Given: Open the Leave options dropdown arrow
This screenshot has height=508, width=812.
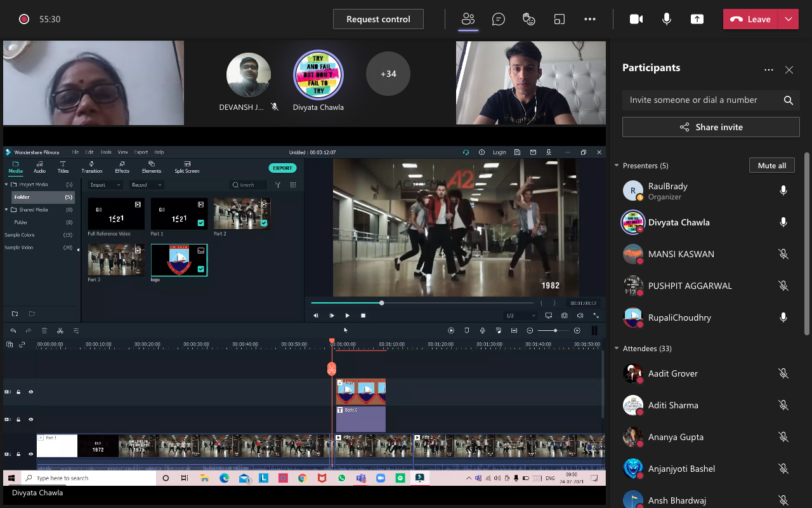Looking at the screenshot, I should click(789, 19).
